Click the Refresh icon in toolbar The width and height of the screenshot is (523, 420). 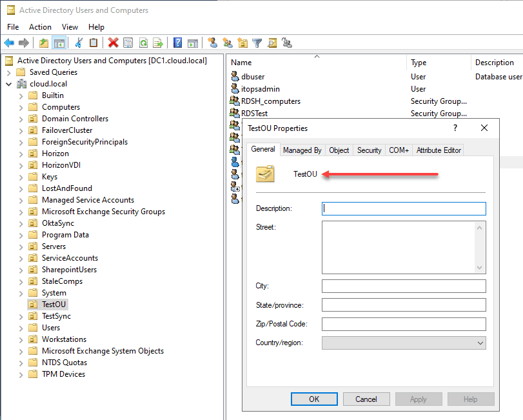click(x=143, y=43)
